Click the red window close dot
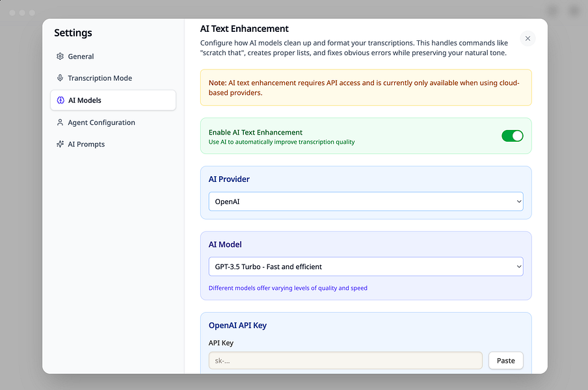The image size is (588, 390). [x=12, y=12]
